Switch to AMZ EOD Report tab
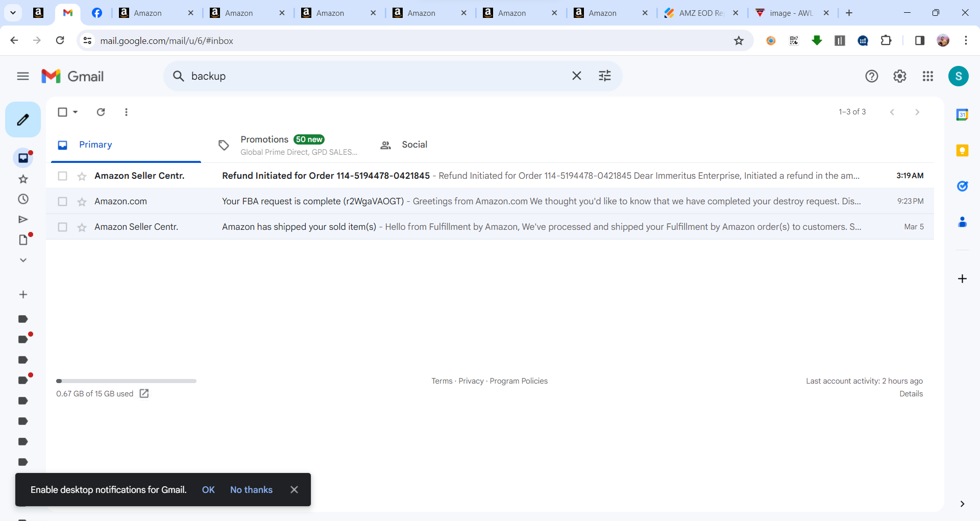 point(702,13)
